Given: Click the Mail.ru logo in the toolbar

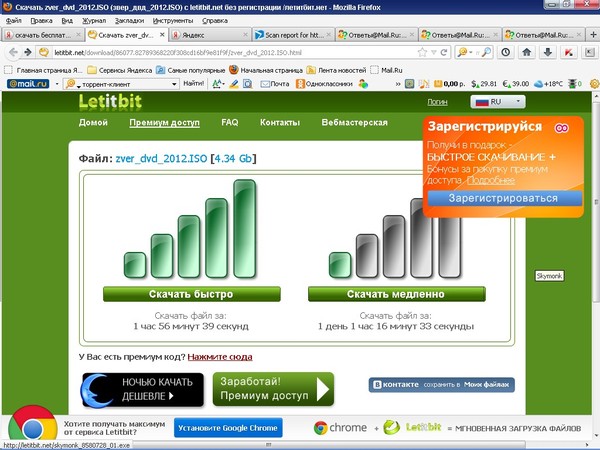Looking at the screenshot, I should 28,83.
